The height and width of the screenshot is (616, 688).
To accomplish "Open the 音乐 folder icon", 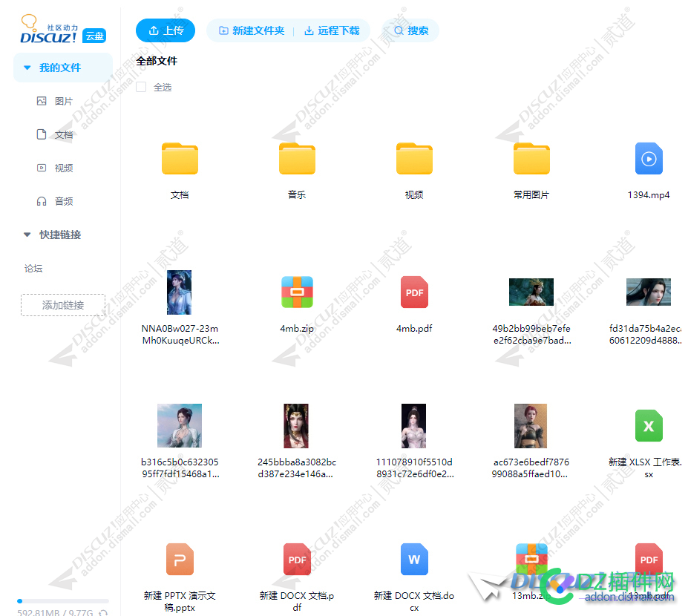I will point(297,159).
